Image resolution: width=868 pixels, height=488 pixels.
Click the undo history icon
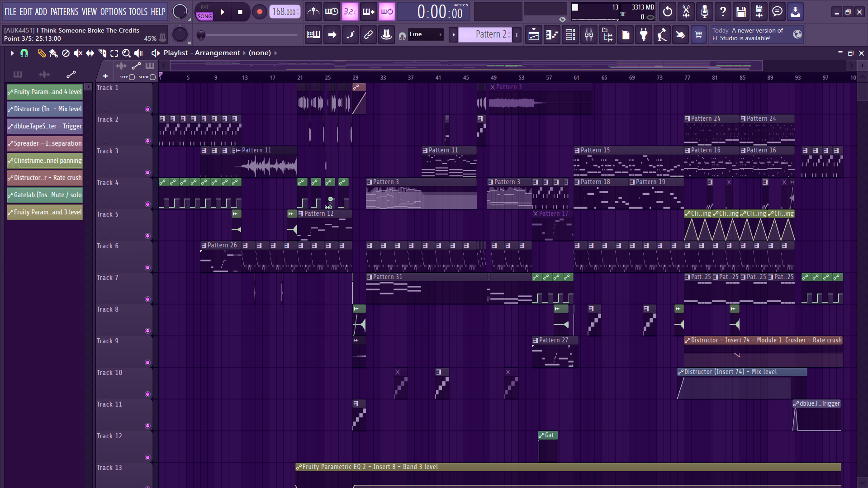668,12
